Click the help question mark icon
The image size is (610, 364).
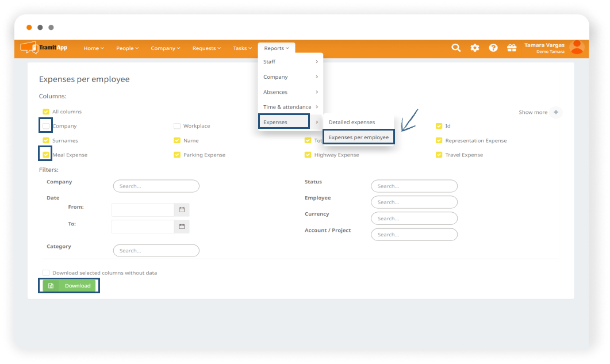click(x=493, y=48)
